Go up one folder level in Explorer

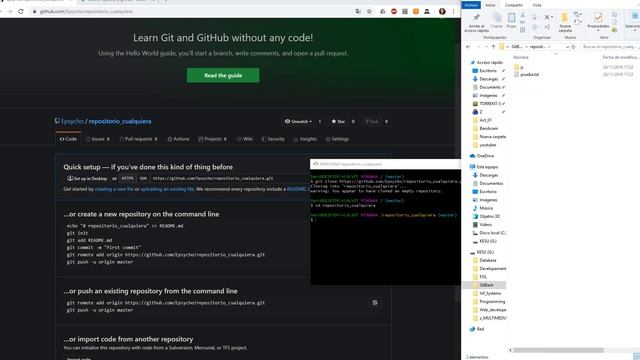(x=493, y=47)
